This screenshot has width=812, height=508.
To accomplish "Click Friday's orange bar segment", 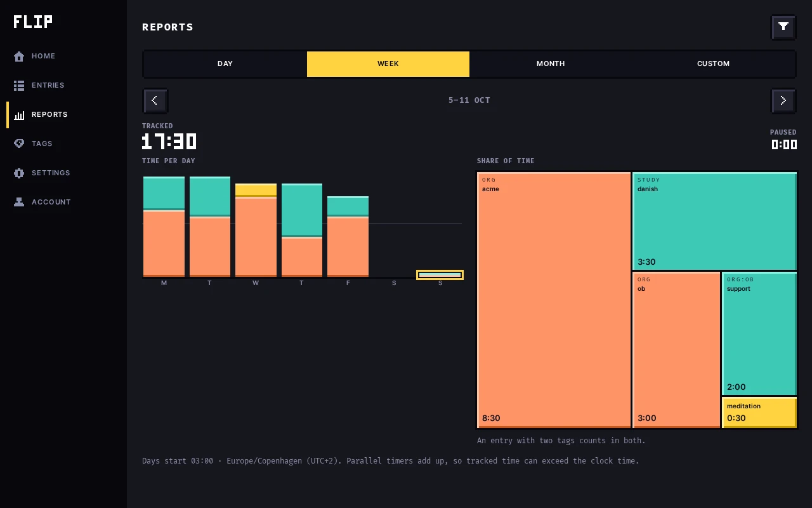I will coord(348,247).
